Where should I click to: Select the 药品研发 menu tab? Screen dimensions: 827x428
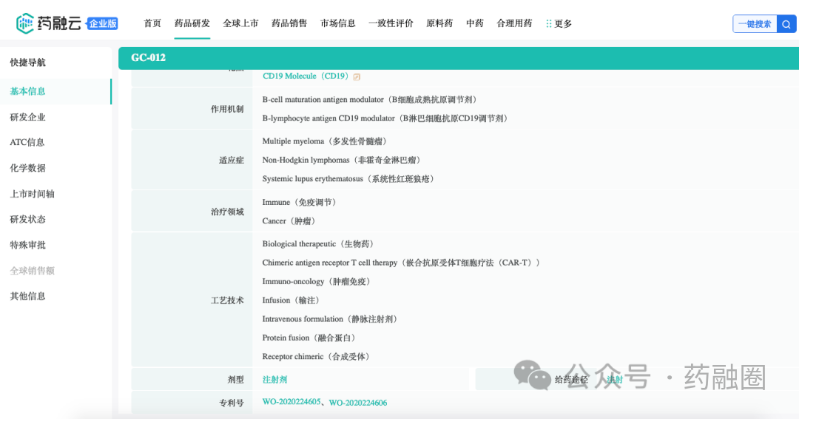pos(192,23)
